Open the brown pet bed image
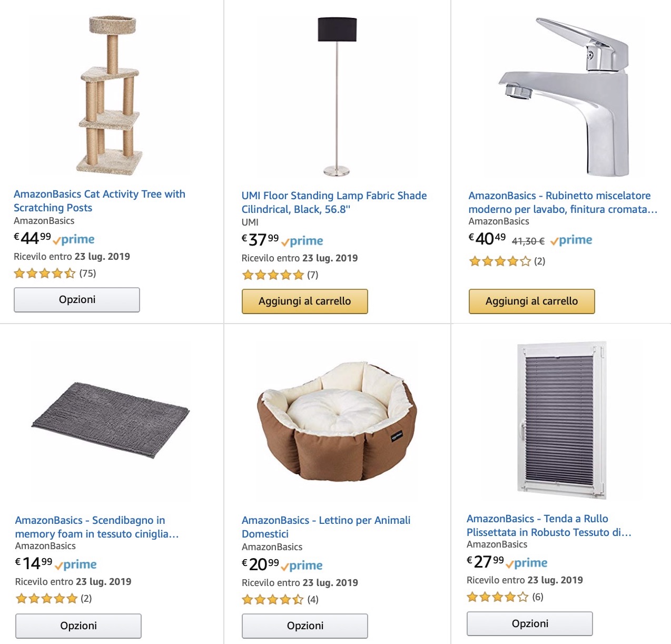 coord(337,422)
